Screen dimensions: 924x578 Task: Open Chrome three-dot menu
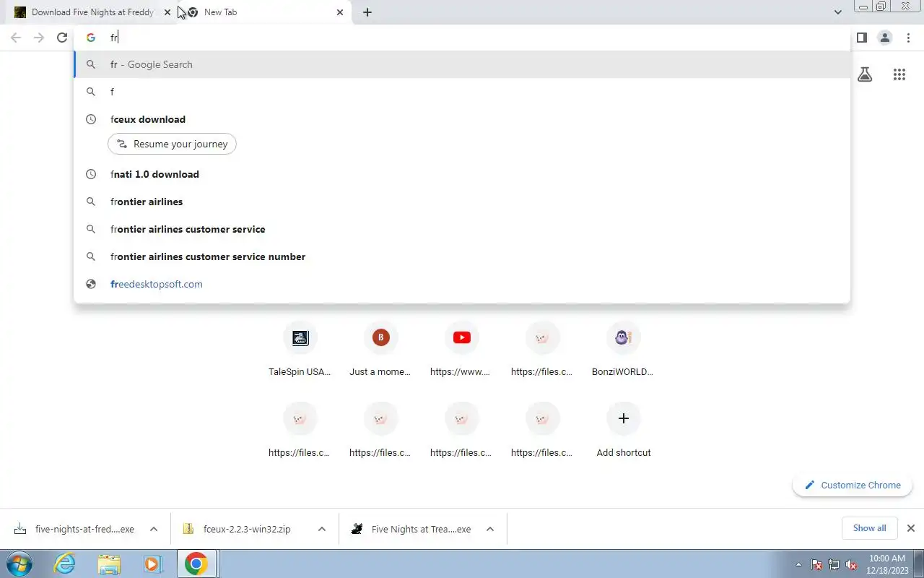pyautogui.click(x=908, y=38)
